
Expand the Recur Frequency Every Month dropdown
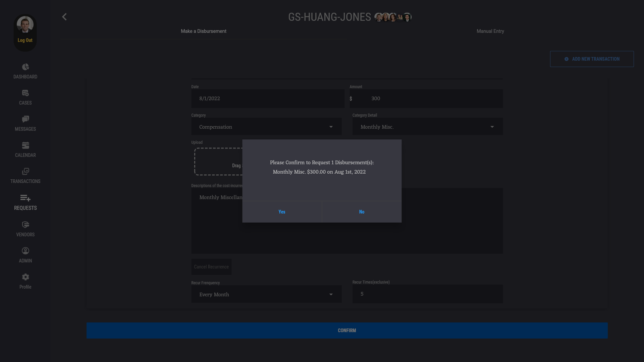point(266,294)
